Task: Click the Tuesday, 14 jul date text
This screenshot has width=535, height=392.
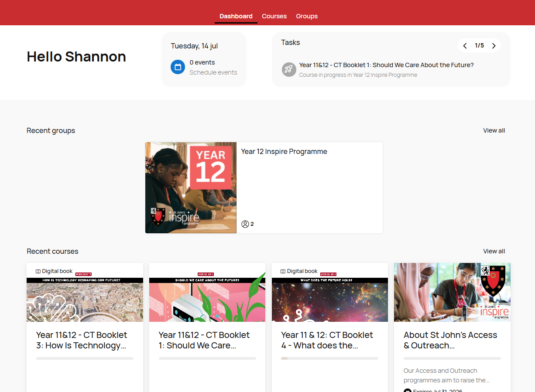Action: coord(194,46)
